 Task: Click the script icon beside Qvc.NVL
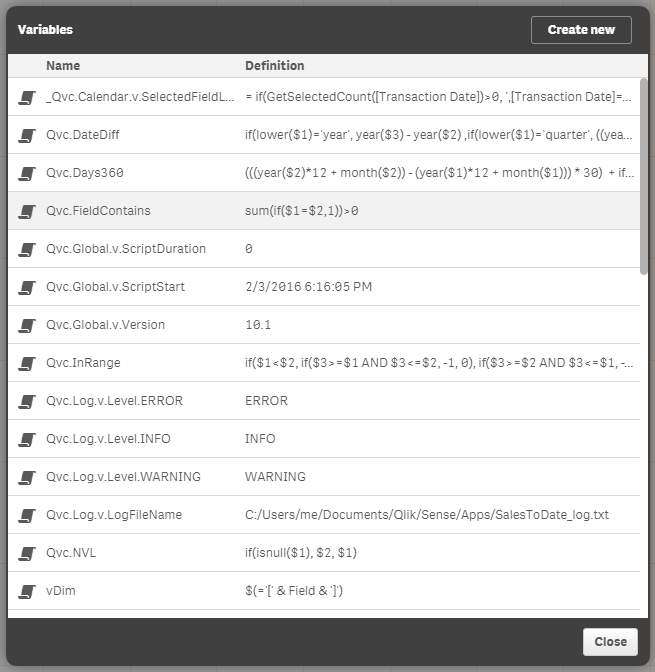[27, 553]
